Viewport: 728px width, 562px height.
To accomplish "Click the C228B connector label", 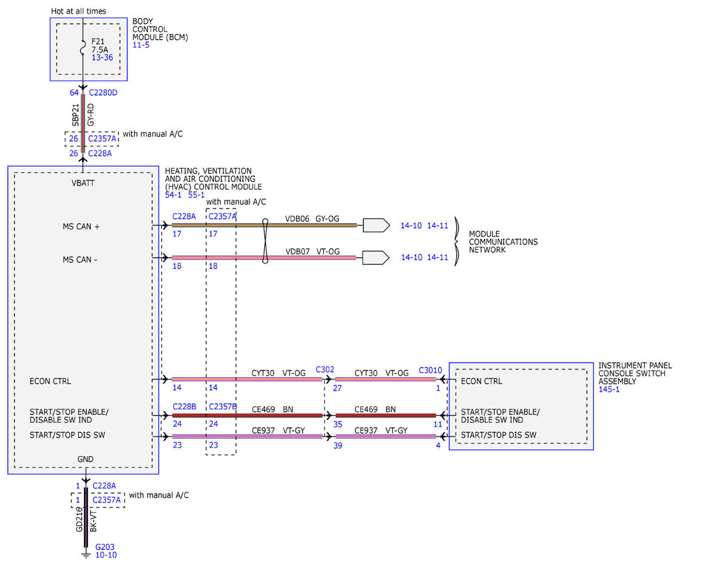I will (x=184, y=407).
